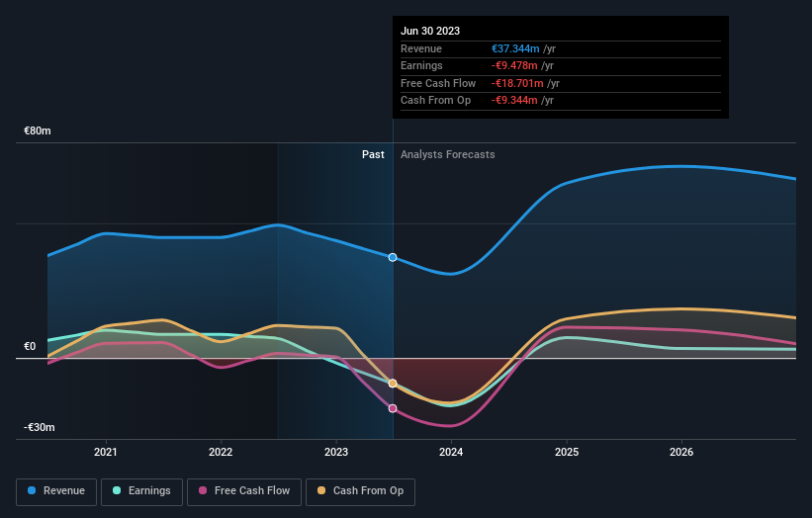The image size is (812, 518).
Task: Click the €80m y-axis label
Action: (x=38, y=130)
